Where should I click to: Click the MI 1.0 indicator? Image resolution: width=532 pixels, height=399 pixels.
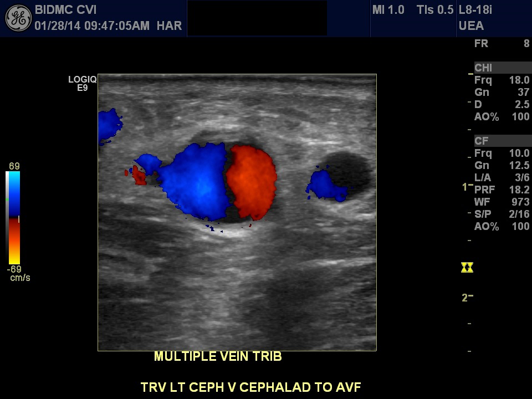(388, 10)
